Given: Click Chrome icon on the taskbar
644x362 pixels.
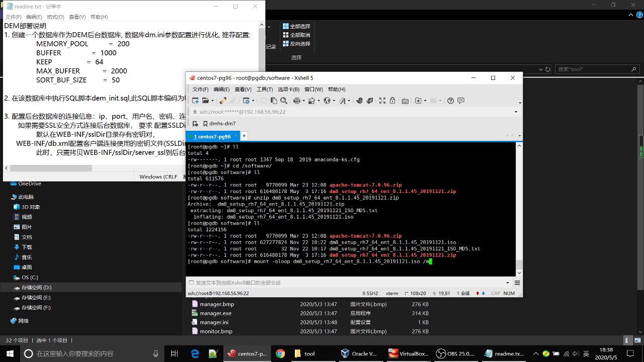Looking at the screenshot, I should point(280,353).
